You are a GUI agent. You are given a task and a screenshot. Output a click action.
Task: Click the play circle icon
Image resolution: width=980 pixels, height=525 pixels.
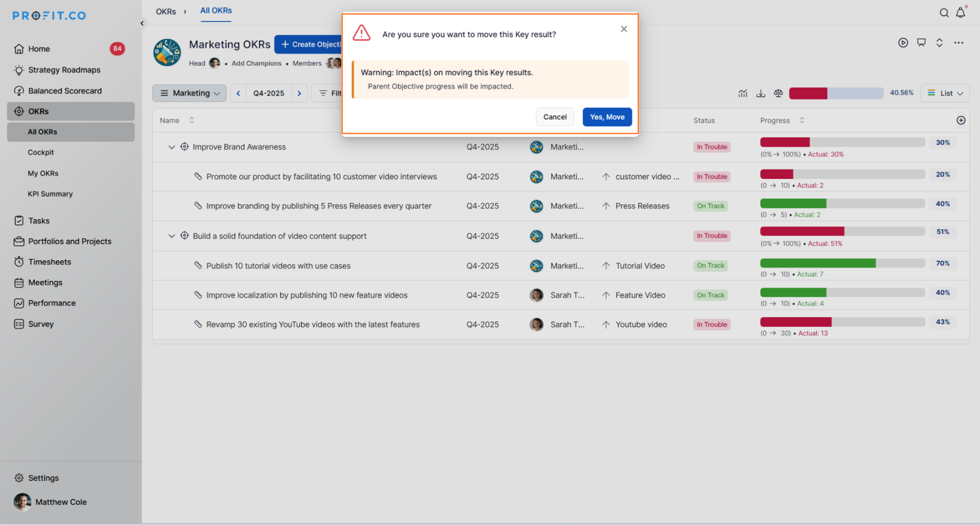pyautogui.click(x=903, y=43)
